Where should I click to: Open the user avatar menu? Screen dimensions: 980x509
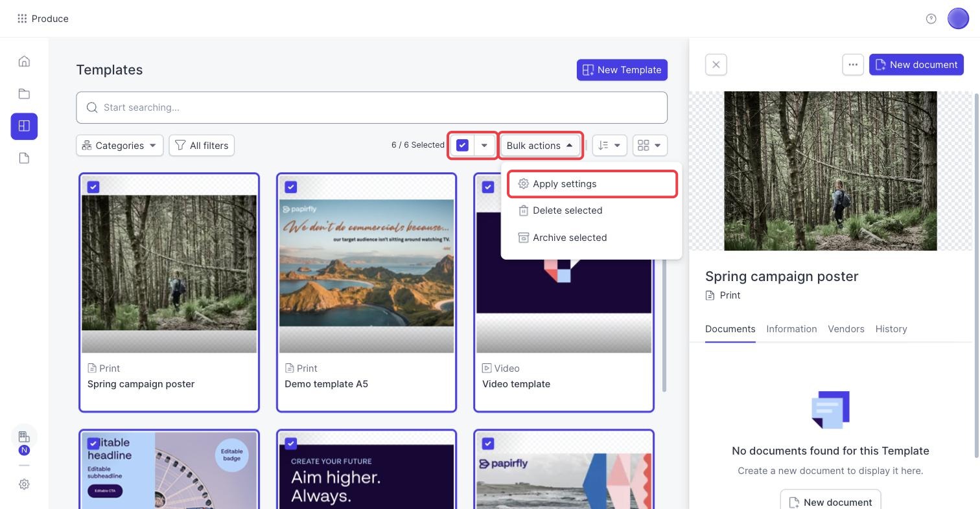pos(958,19)
